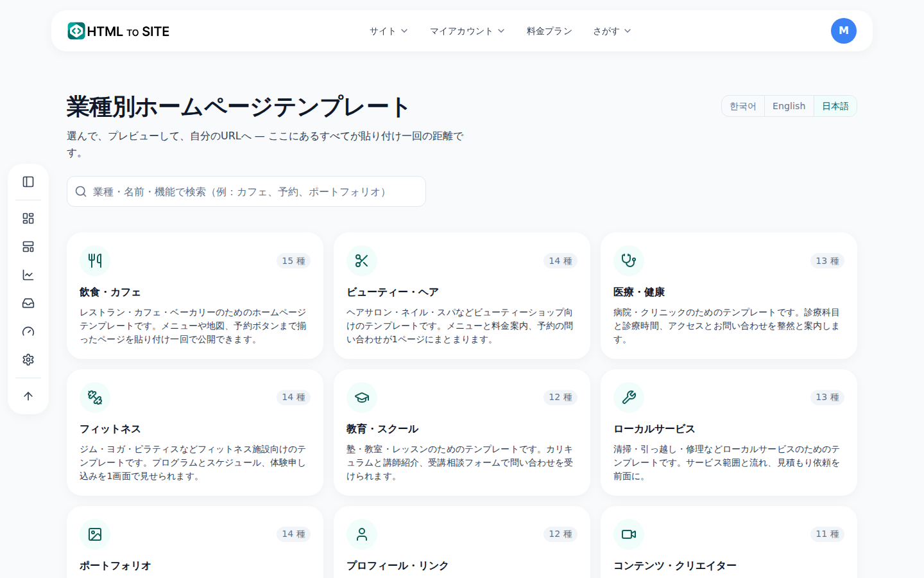Switch language to 한국어
This screenshot has width=924, height=578.
click(x=743, y=106)
